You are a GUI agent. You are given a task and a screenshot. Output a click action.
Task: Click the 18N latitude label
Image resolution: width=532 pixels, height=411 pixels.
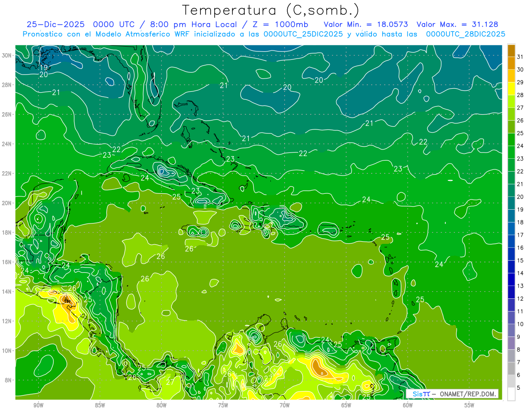coord(8,233)
